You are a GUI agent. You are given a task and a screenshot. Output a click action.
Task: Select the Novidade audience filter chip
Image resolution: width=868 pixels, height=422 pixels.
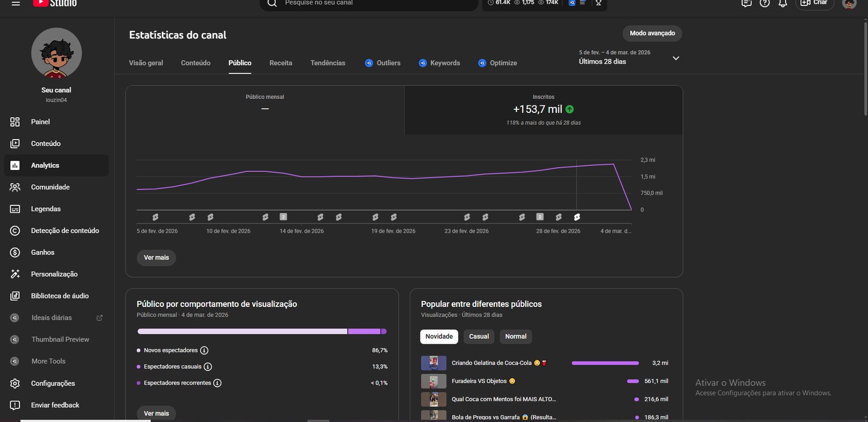pos(439,337)
